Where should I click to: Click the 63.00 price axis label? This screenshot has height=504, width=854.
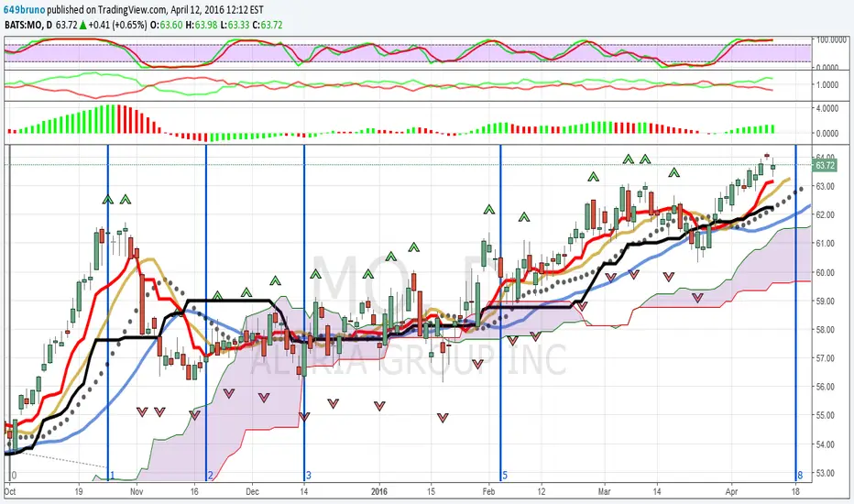tap(825, 186)
